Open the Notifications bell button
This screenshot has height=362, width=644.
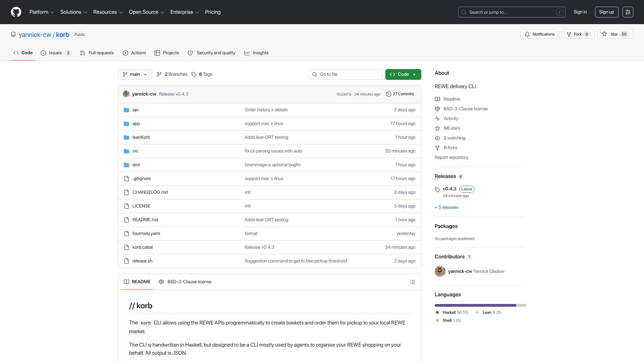tap(539, 34)
